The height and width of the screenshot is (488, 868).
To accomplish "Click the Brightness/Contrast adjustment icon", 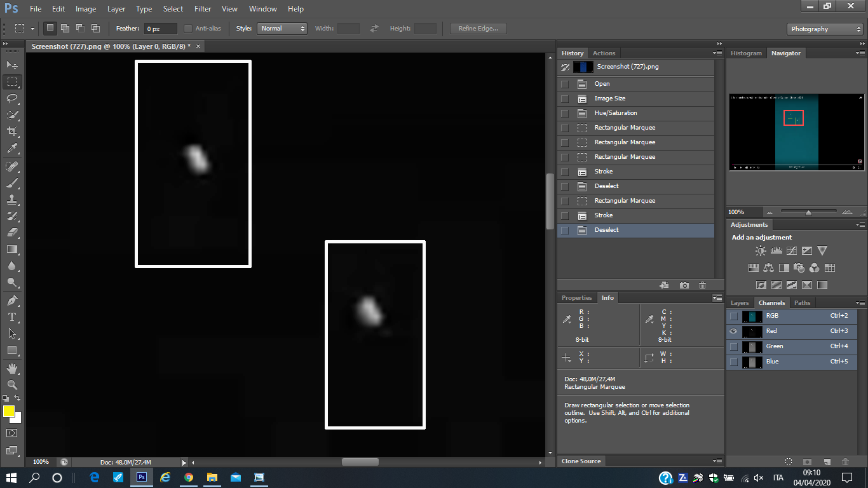I will 761,251.
